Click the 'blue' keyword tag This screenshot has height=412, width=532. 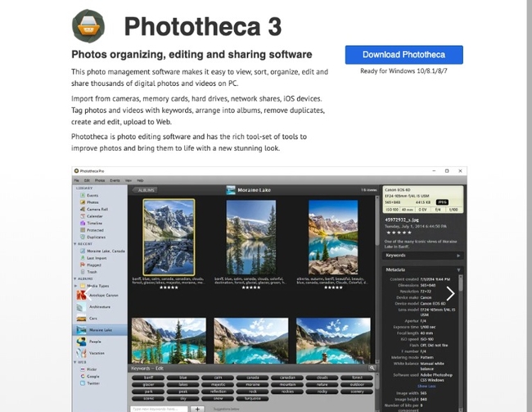[183, 378]
